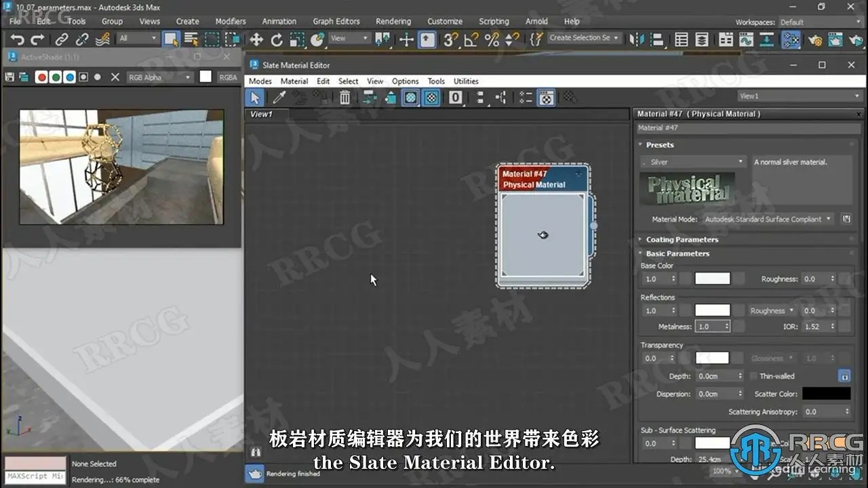Screen dimensions: 868x488
Task: Click the Unlink Selection icon
Action: click(82, 40)
